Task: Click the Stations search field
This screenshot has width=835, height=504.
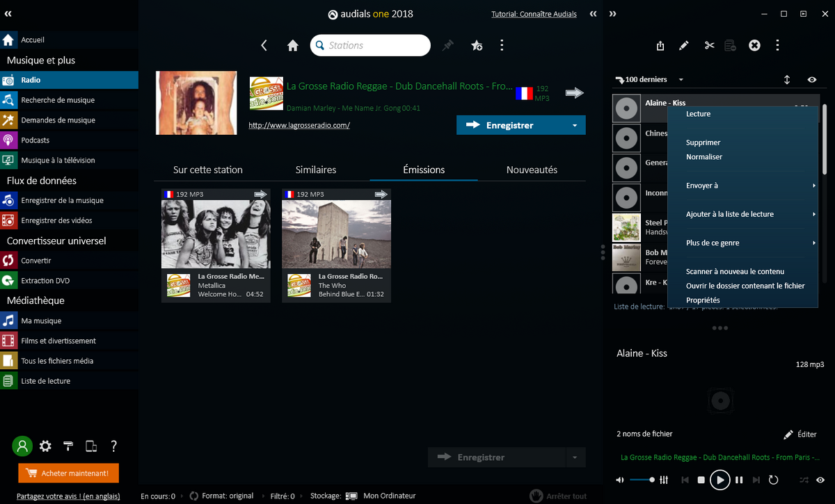Action: click(x=370, y=45)
